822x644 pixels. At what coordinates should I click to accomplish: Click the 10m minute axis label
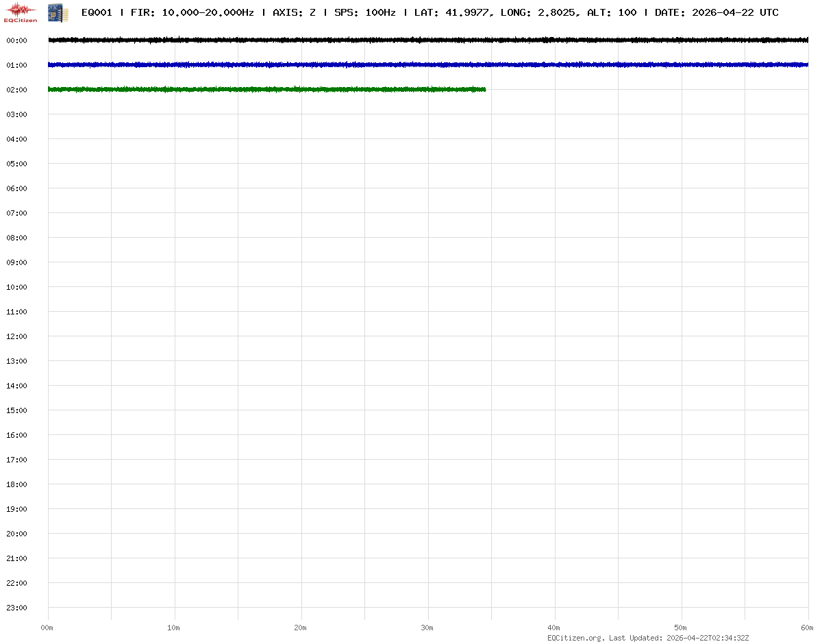pos(174,628)
